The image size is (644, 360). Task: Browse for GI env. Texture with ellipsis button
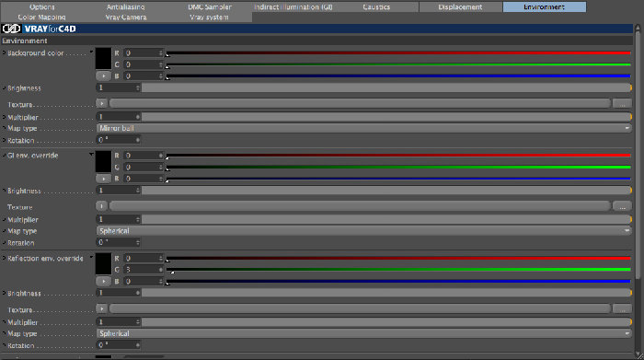[x=622, y=206]
